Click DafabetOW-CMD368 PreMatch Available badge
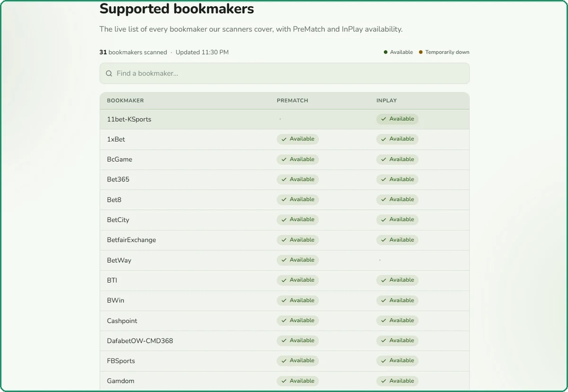Viewport: 568px width, 392px height. (298, 340)
